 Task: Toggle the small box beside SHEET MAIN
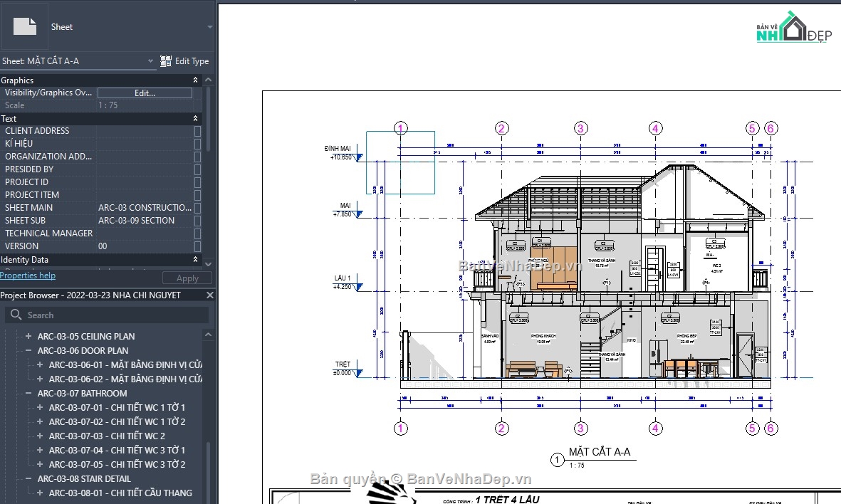coord(197,207)
